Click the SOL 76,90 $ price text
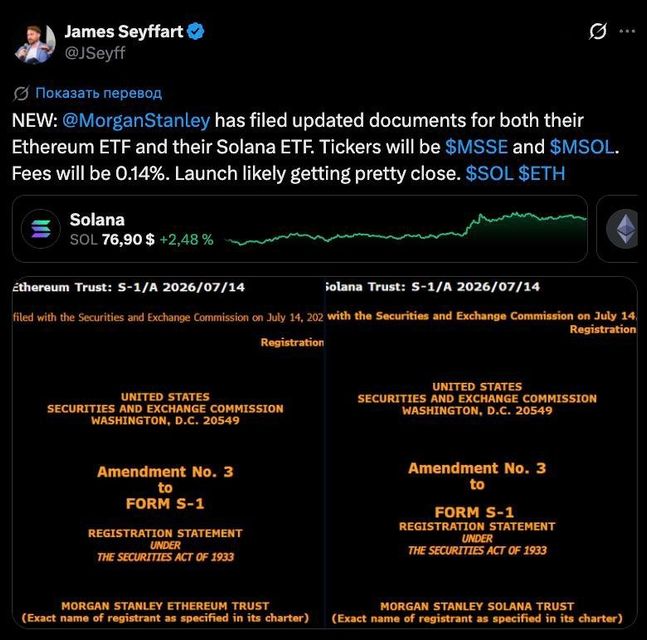Screen dimensions: 647x640 (112, 240)
